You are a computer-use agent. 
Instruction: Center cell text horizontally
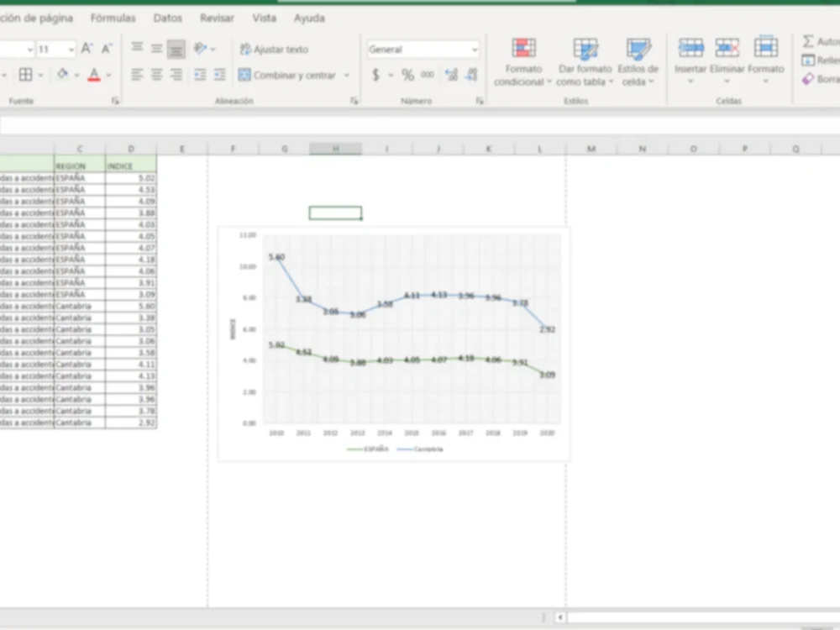[x=156, y=75]
